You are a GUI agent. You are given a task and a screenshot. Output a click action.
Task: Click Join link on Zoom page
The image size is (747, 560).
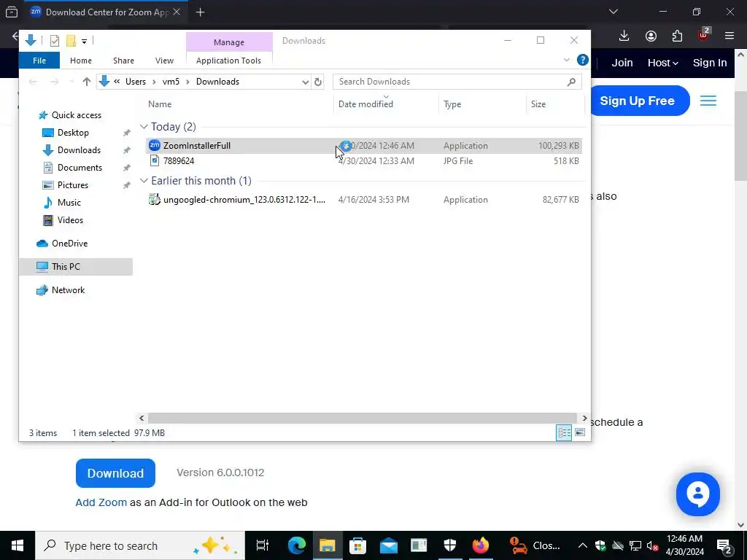pyautogui.click(x=622, y=63)
